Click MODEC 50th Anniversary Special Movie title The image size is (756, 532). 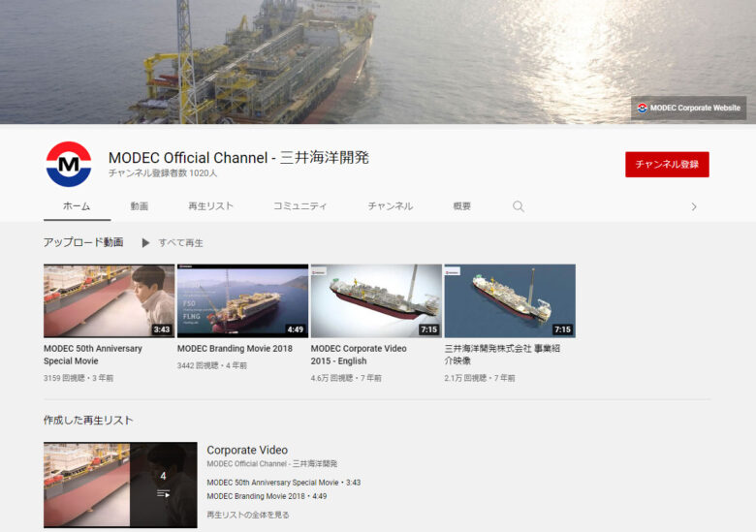click(93, 355)
